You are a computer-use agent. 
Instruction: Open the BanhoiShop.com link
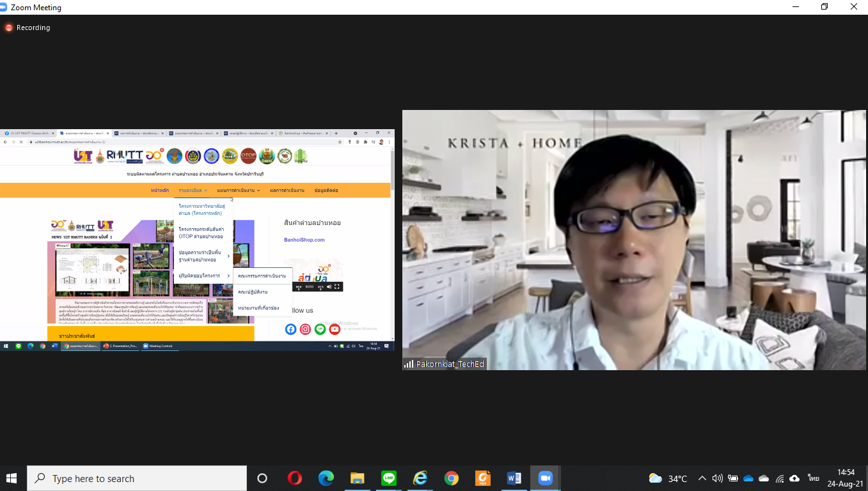tap(304, 240)
